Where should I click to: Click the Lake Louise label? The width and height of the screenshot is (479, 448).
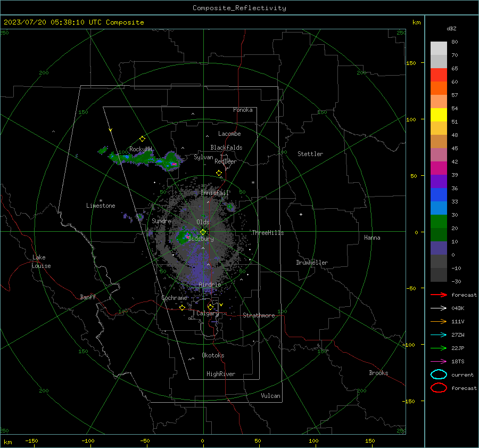(41, 262)
